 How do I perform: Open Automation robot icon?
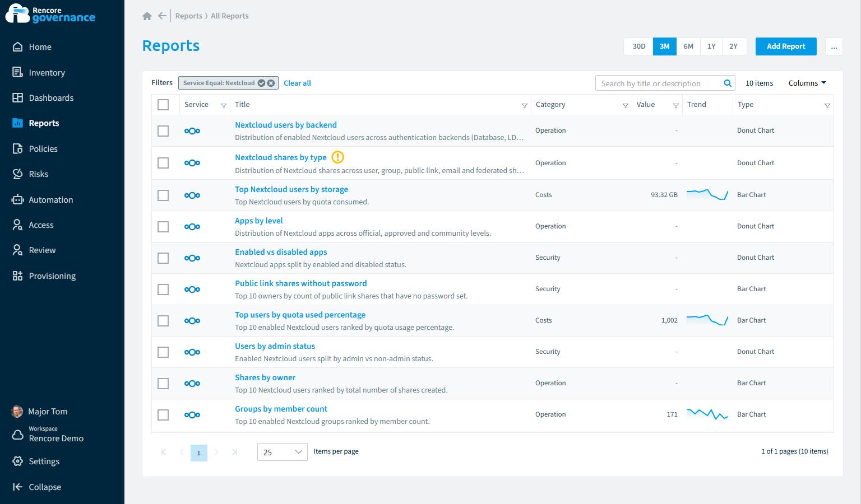coord(18,200)
